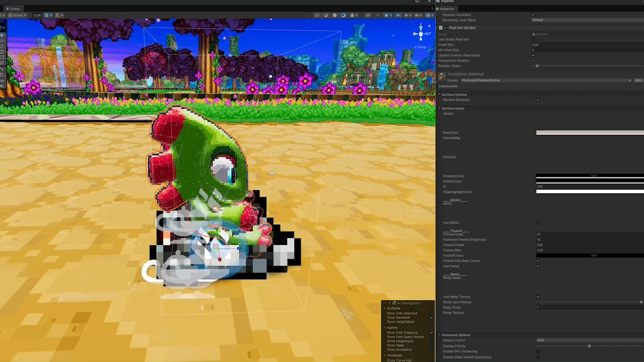
Task: Open the BaseColor color swatch
Action: [x=590, y=132]
